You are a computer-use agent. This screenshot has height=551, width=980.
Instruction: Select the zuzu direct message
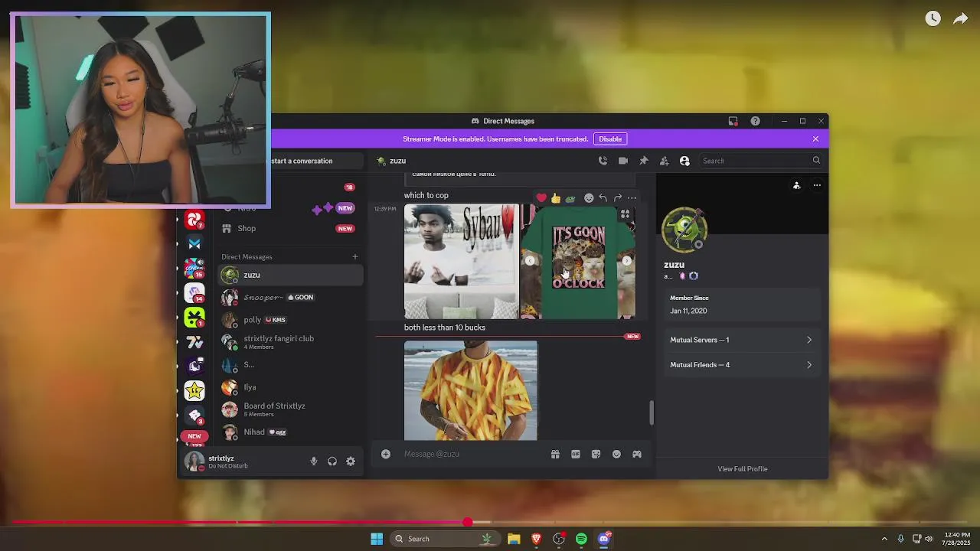tap(289, 275)
